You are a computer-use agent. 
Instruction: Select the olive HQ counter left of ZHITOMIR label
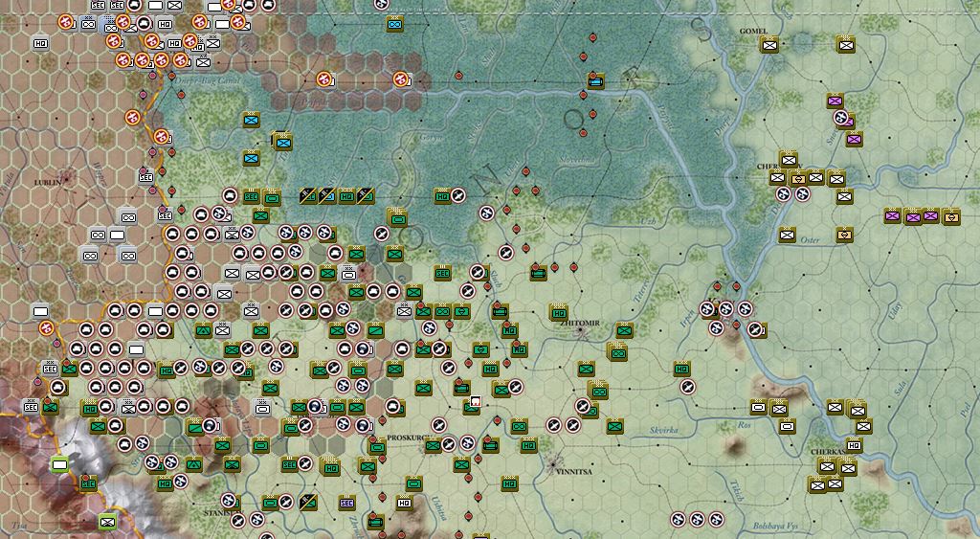coord(559,313)
